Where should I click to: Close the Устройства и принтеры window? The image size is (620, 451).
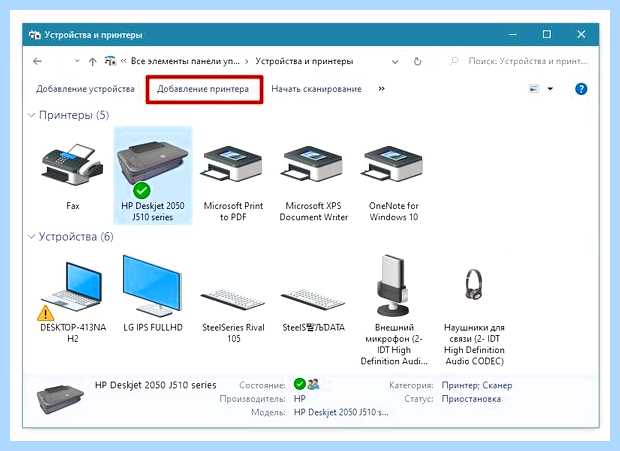581,34
